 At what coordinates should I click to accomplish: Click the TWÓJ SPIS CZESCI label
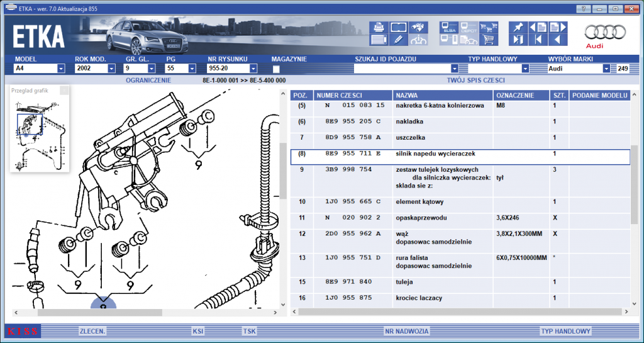475,80
